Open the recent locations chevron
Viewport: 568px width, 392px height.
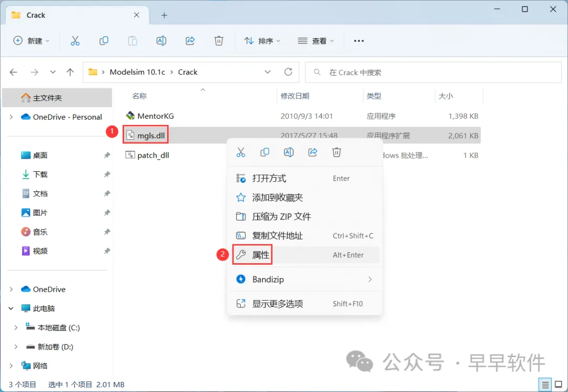click(53, 72)
